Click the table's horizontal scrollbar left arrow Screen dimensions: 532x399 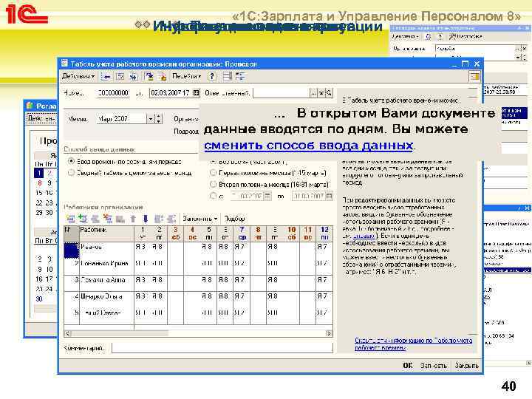pyautogui.click(x=67, y=333)
